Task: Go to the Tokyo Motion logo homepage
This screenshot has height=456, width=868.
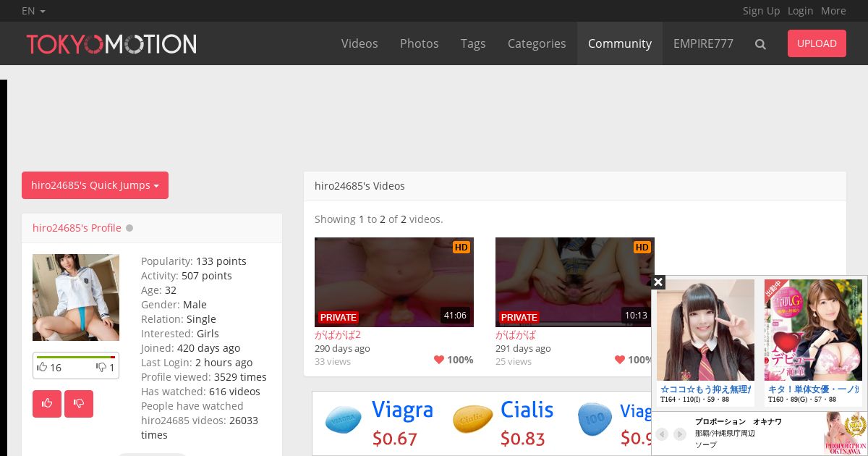Action: tap(111, 44)
